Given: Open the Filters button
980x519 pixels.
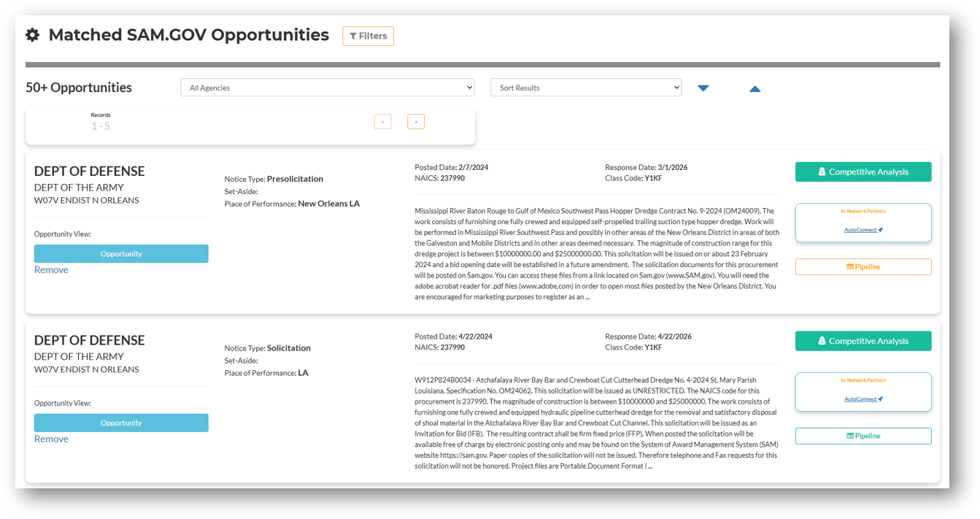Looking at the screenshot, I should point(368,36).
